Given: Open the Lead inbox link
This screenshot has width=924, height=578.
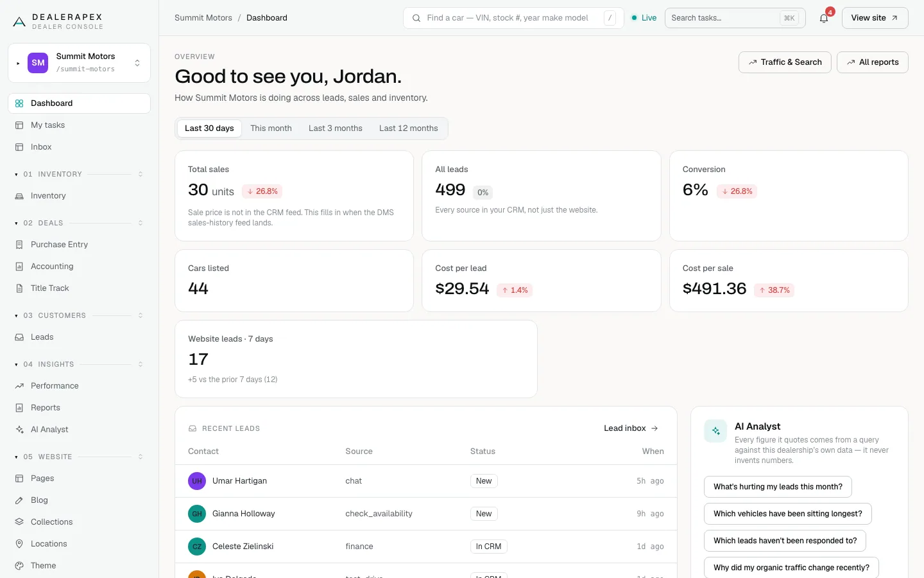Looking at the screenshot, I should [x=631, y=428].
